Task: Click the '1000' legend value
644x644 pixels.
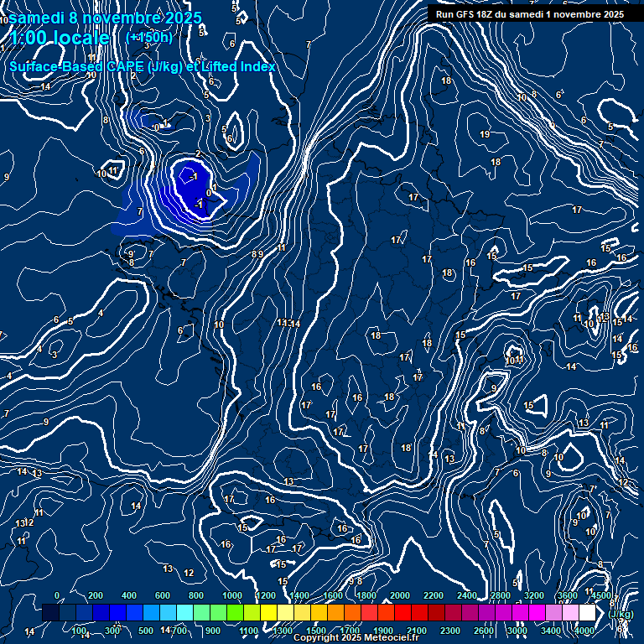Action: click(232, 595)
